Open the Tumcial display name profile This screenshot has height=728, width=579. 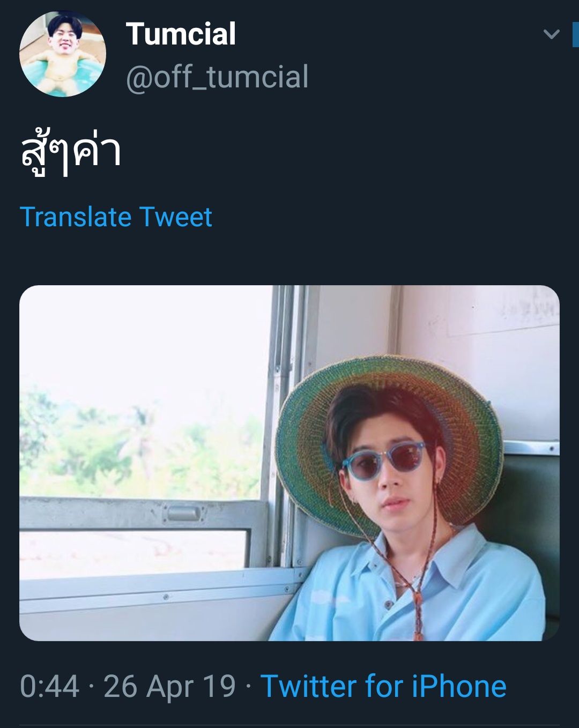click(x=181, y=34)
